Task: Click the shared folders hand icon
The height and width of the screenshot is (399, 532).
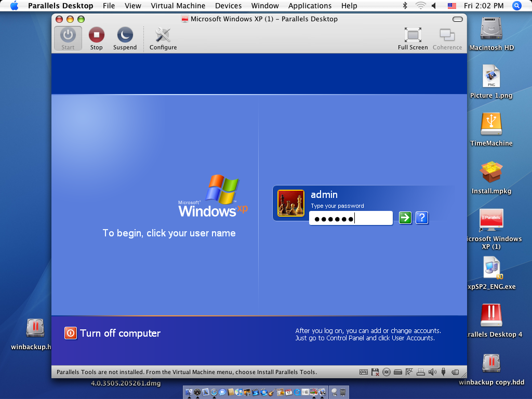Action: [455, 372]
